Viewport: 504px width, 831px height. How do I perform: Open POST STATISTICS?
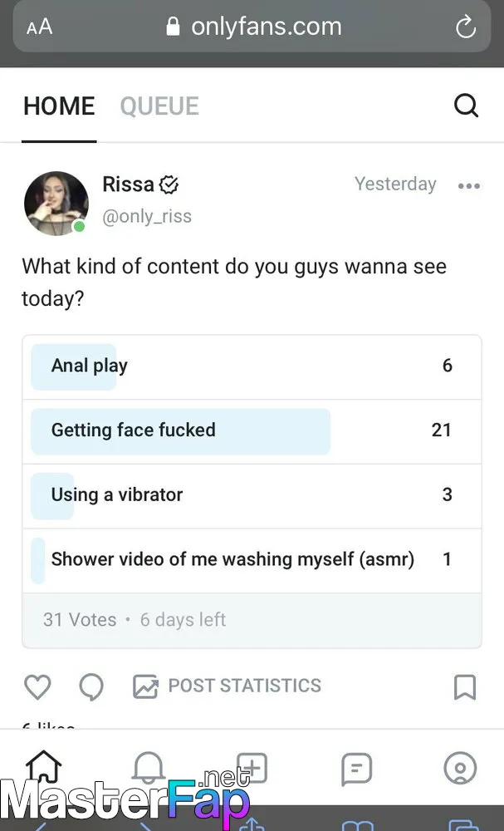tap(227, 686)
